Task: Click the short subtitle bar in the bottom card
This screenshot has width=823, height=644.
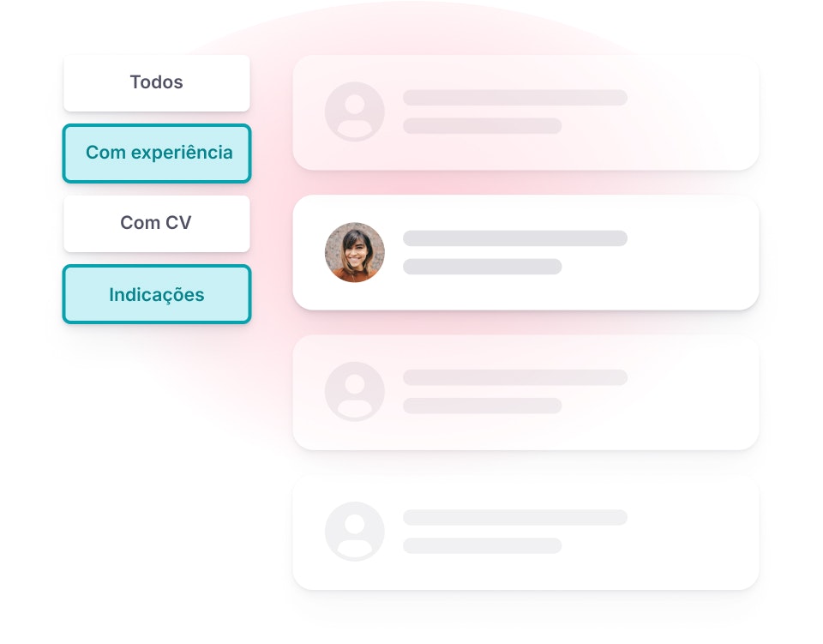Action: click(x=482, y=545)
